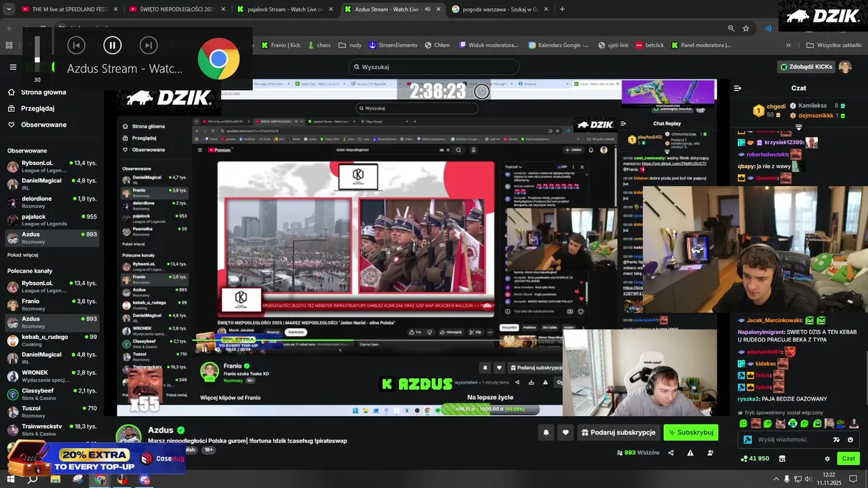The image size is (868, 488).
Task: Open the stream people icon next to the report icon
Action: (x=710, y=453)
